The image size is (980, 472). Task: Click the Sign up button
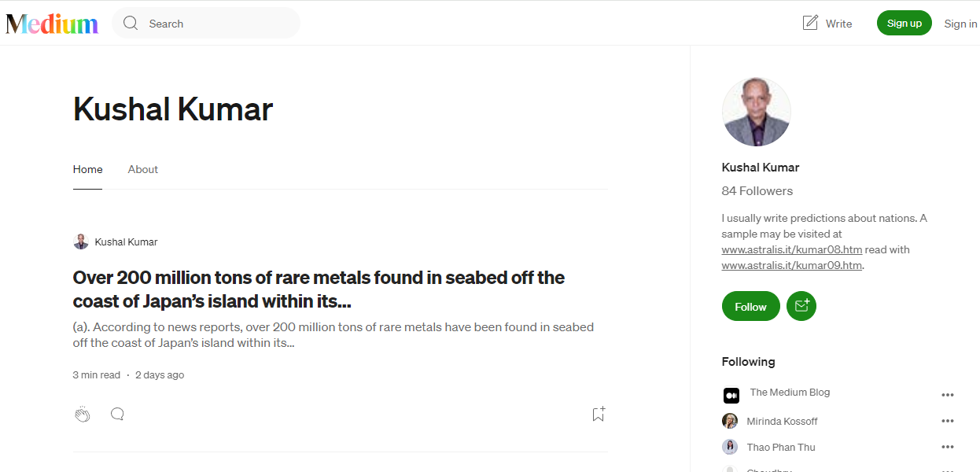point(904,23)
